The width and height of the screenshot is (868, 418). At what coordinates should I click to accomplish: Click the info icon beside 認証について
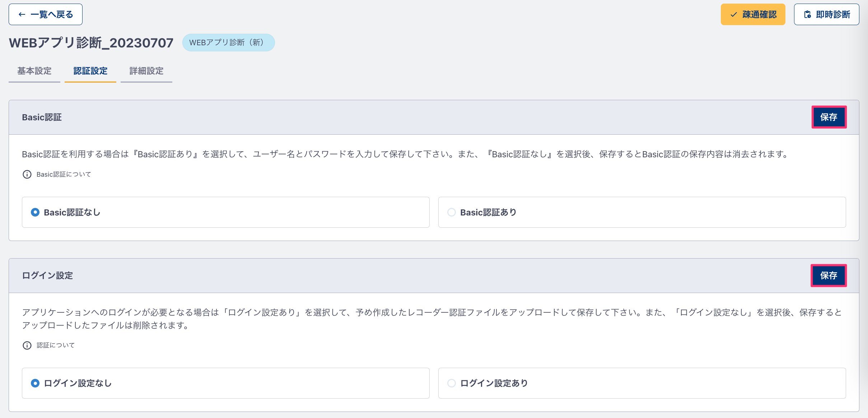click(x=27, y=345)
